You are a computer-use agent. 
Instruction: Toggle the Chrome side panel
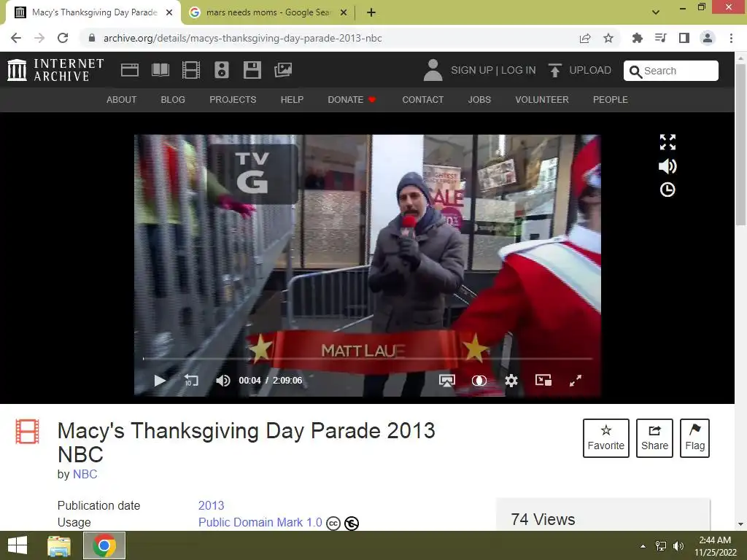pyautogui.click(x=684, y=38)
